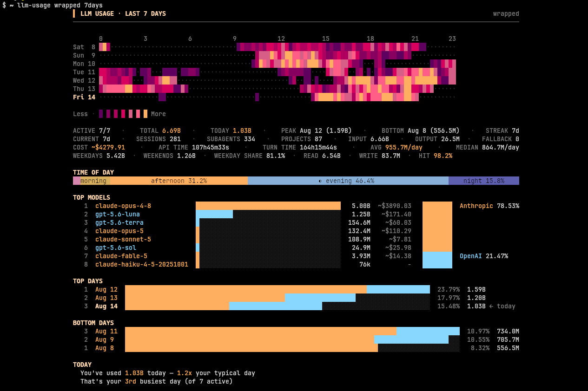Click the 'morning' segment of the time-of-day bar
588x391 pixels.
pyautogui.click(x=95, y=181)
